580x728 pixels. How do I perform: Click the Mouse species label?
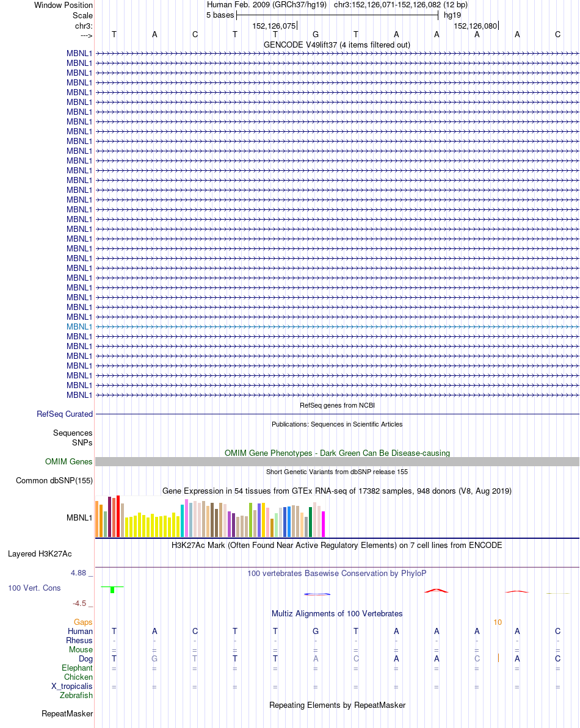coord(81,649)
